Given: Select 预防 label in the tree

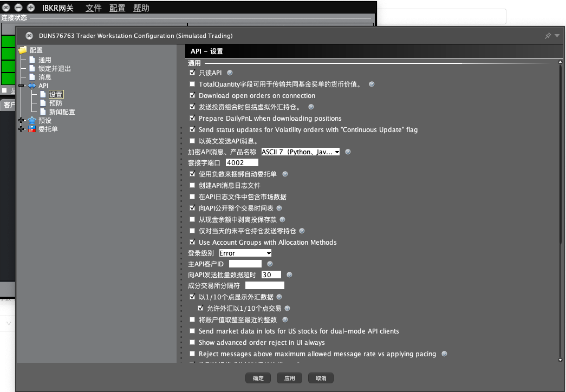Looking at the screenshot, I should tap(56, 103).
